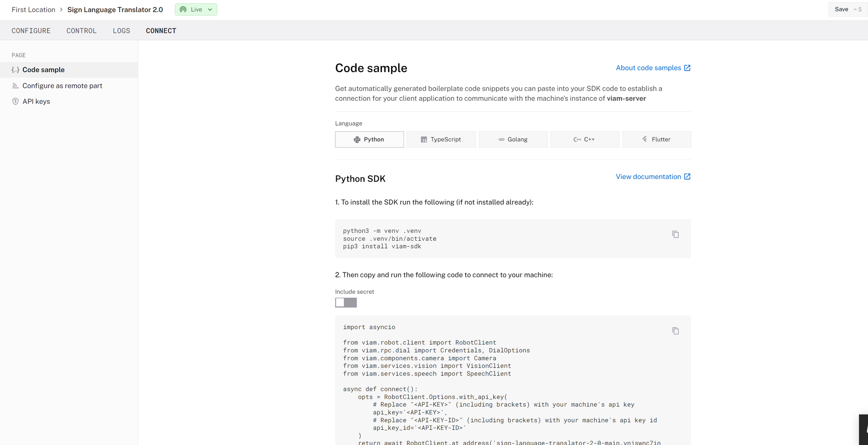This screenshot has height=445, width=868.
Task: Switch to the CONFIGURE tab
Action: click(31, 31)
